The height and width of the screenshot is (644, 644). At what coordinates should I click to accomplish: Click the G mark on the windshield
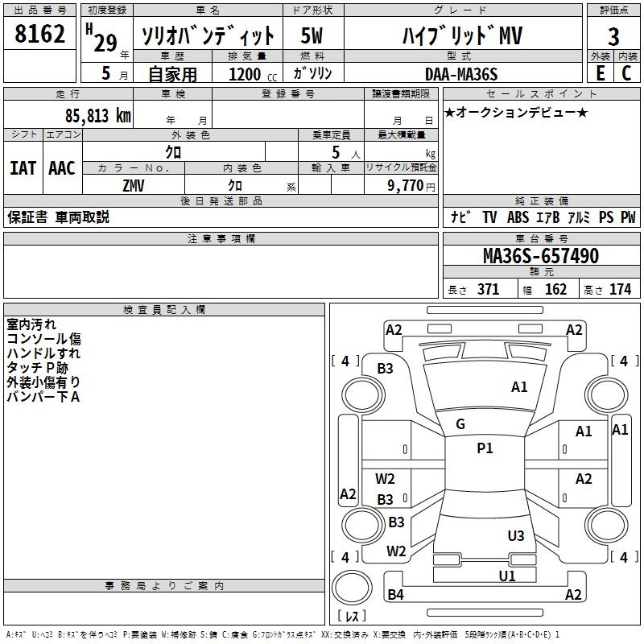[460, 424]
